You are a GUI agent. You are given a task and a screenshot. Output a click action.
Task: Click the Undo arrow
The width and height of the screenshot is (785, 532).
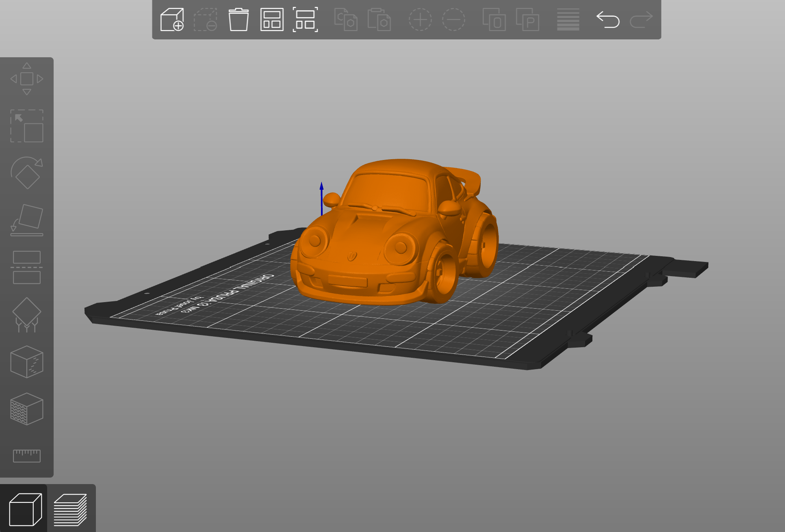(608, 19)
